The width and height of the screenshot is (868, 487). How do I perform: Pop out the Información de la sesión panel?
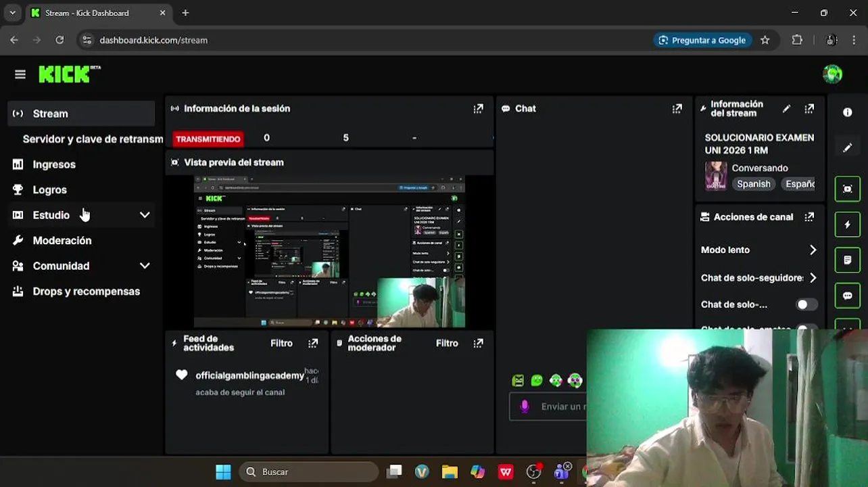tap(479, 108)
